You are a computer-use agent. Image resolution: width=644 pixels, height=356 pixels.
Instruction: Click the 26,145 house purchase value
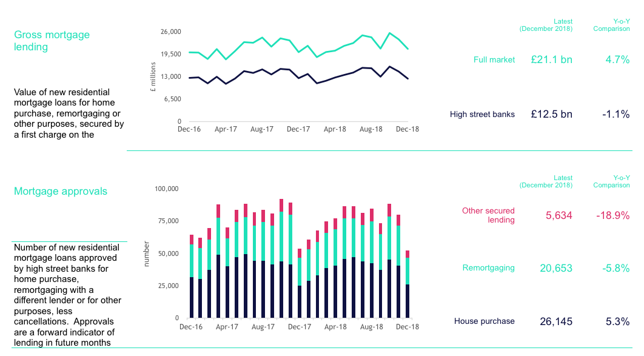[x=556, y=321]
